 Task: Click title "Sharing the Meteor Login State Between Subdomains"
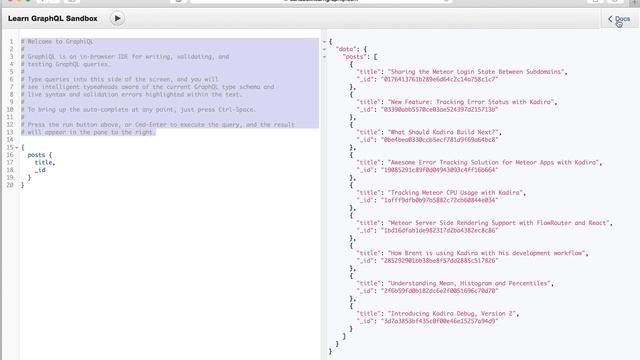pos(476,71)
